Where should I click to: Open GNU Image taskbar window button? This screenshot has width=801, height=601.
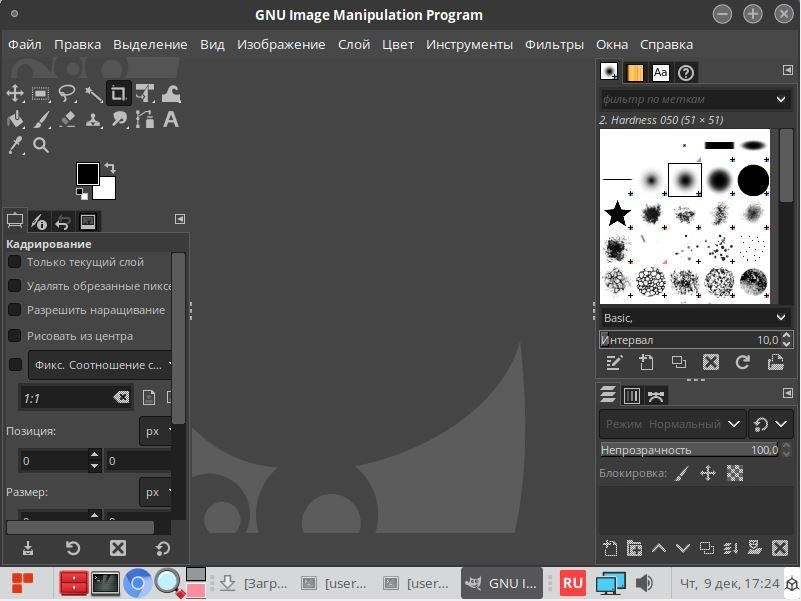pyautogui.click(x=502, y=583)
